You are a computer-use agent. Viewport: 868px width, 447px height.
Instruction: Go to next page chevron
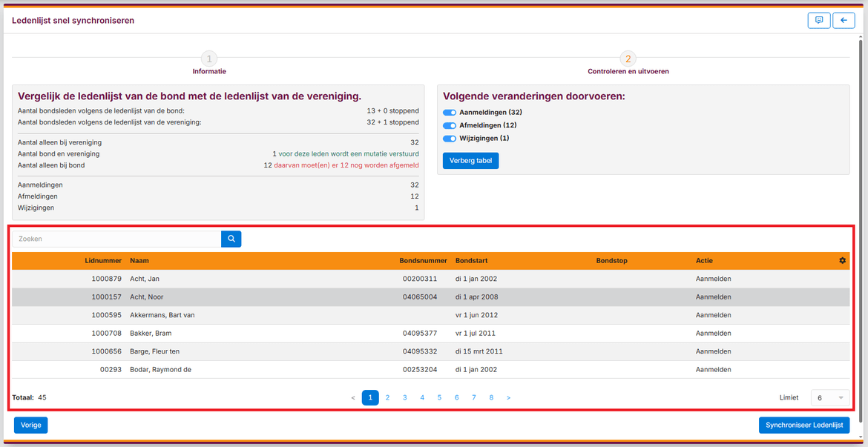click(508, 398)
